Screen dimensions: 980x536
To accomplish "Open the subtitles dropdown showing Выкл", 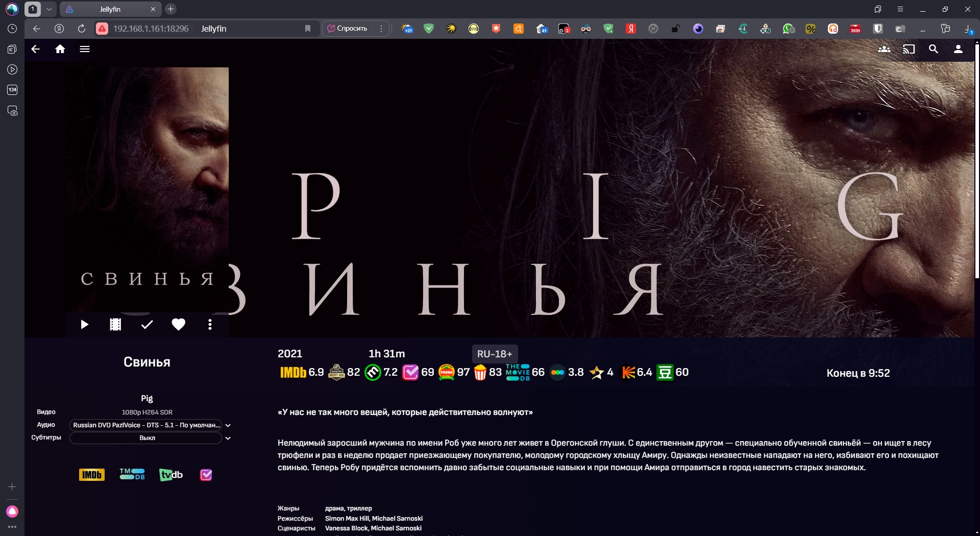I will coord(146,438).
